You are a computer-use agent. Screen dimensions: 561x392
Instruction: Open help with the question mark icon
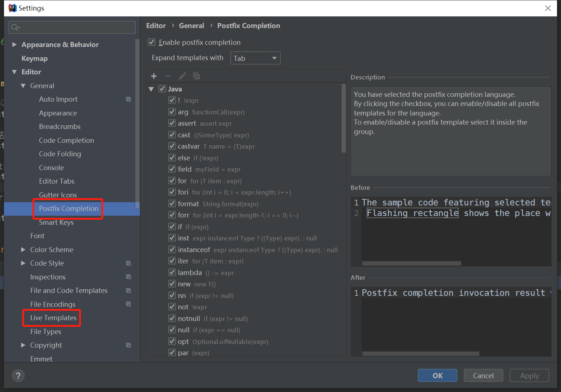(18, 376)
